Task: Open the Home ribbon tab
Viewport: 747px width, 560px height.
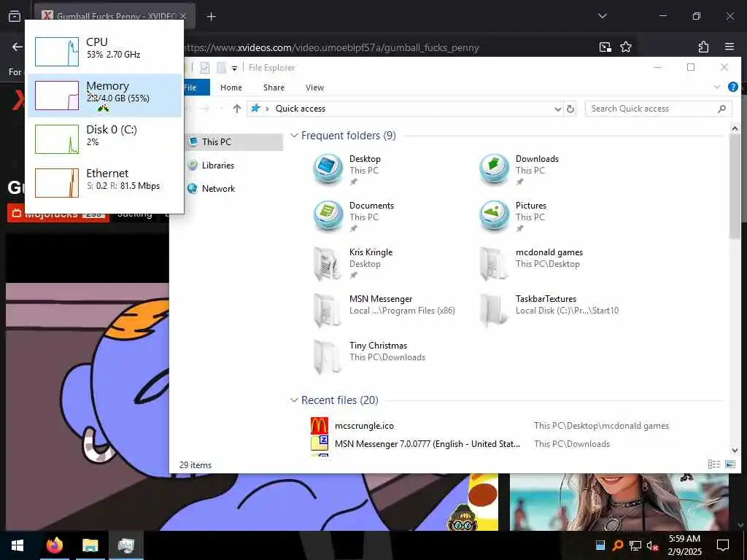Action: tap(231, 87)
